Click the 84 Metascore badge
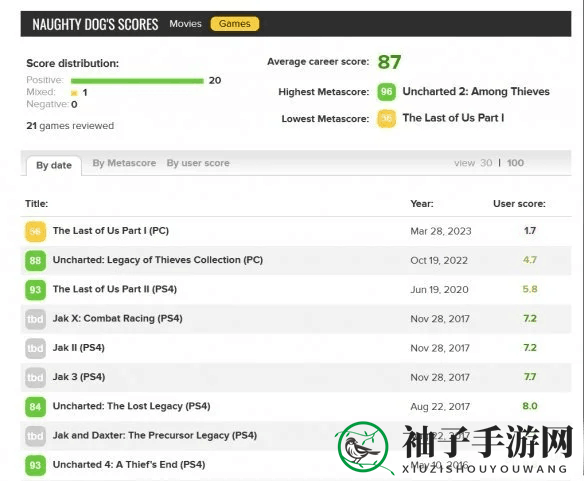 click(35, 407)
